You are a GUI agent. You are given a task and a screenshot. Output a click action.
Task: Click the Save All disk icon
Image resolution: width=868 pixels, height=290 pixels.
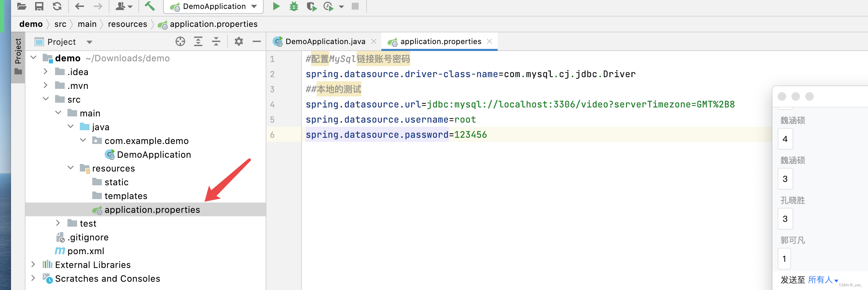coord(39,6)
